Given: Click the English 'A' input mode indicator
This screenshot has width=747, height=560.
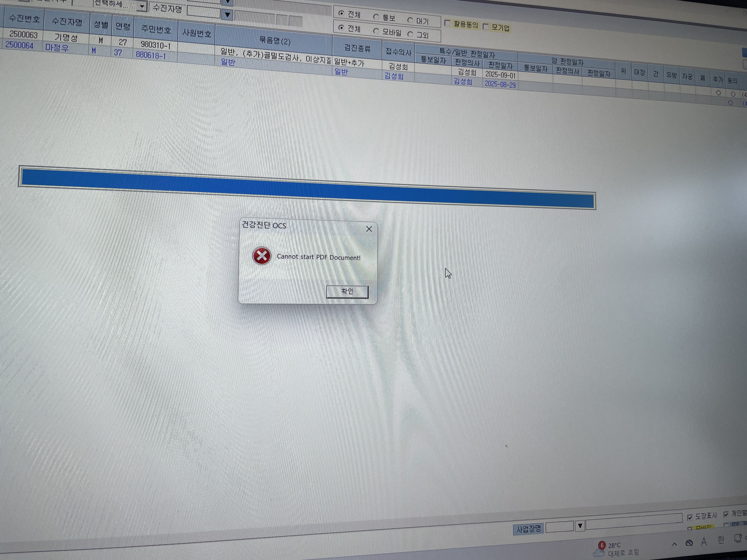Looking at the screenshot, I should pyautogui.click(x=704, y=542).
